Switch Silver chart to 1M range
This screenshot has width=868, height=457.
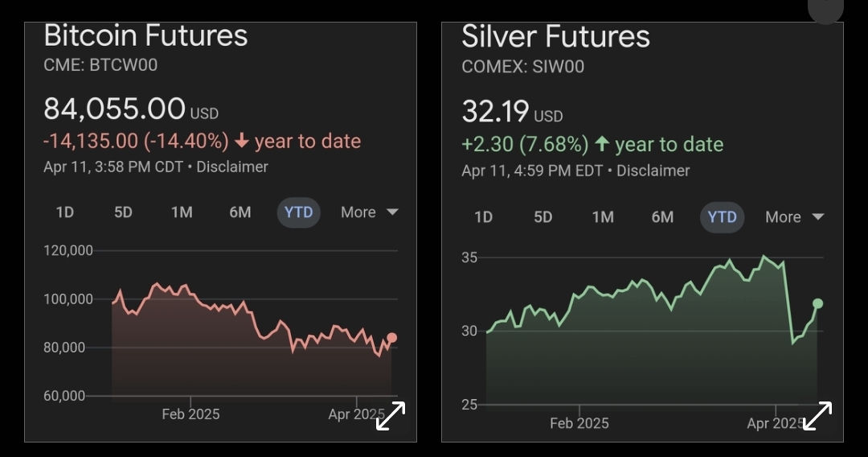pos(603,217)
